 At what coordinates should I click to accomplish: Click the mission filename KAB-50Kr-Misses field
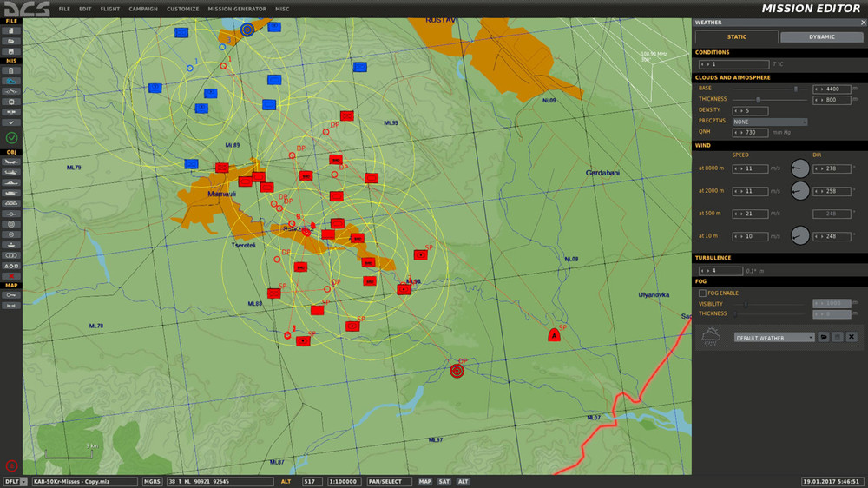pos(84,481)
